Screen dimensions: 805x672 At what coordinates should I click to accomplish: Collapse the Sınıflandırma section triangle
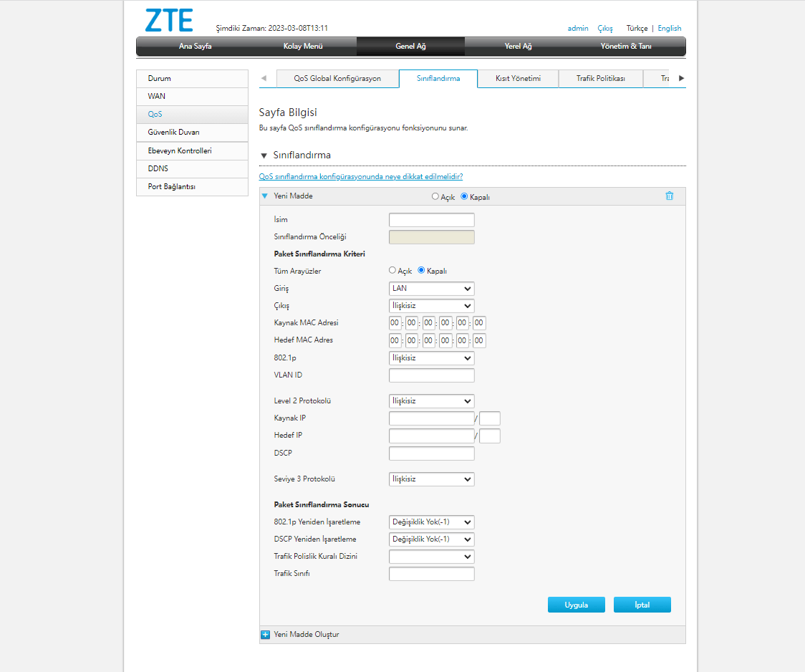pos(264,155)
